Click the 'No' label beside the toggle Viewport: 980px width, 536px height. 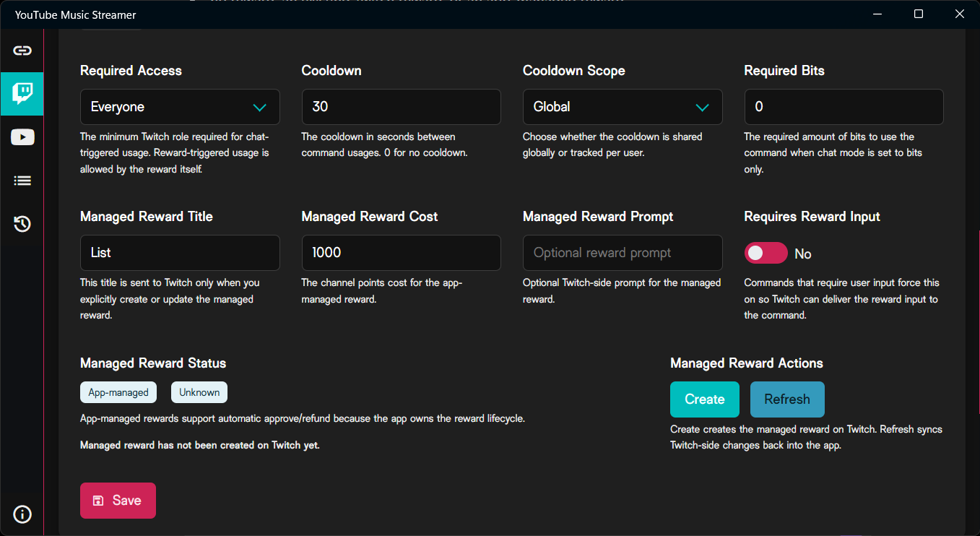803,254
